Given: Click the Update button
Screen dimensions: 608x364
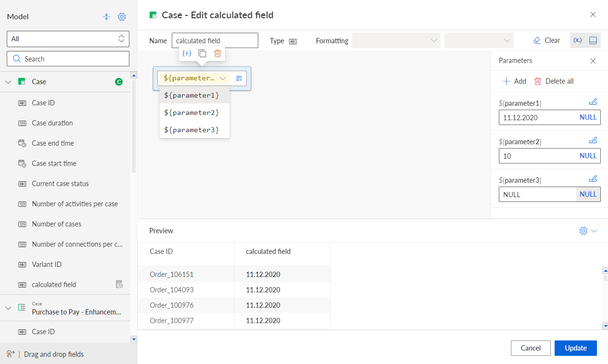Looking at the screenshot, I should [x=576, y=348].
